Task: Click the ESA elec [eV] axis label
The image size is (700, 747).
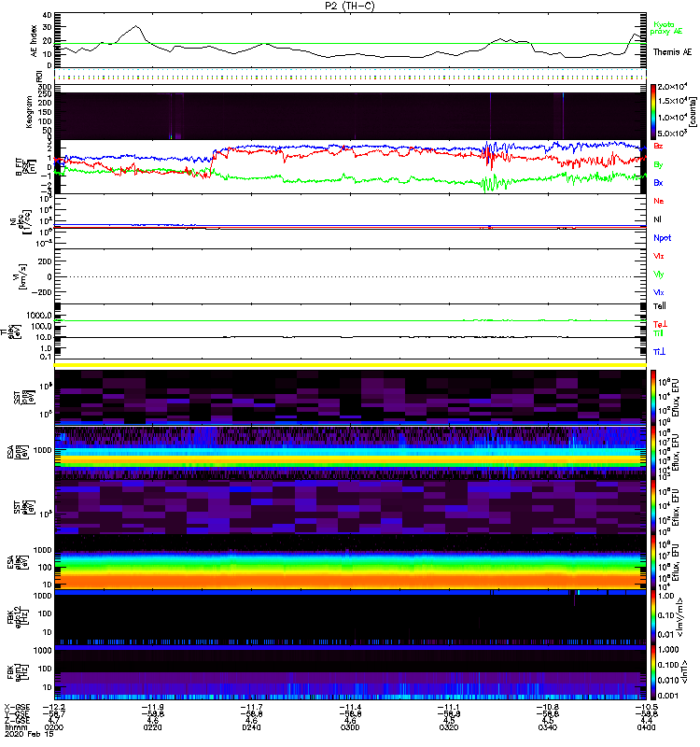Action: (16, 563)
